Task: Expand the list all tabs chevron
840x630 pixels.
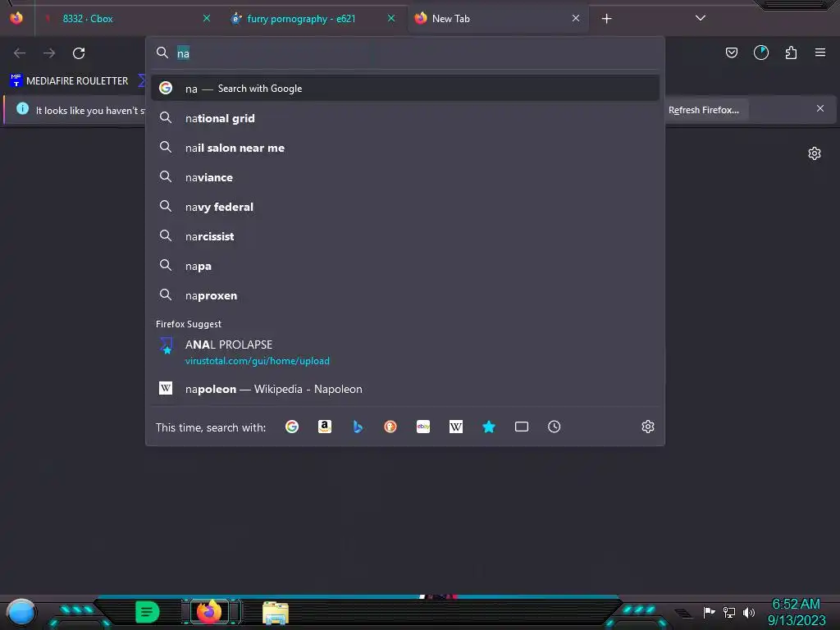Action: pos(701,18)
